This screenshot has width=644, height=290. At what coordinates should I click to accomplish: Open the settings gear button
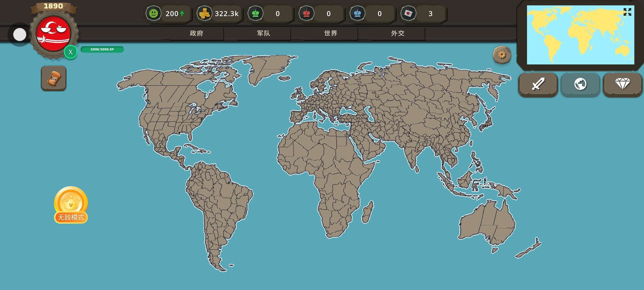(502, 55)
